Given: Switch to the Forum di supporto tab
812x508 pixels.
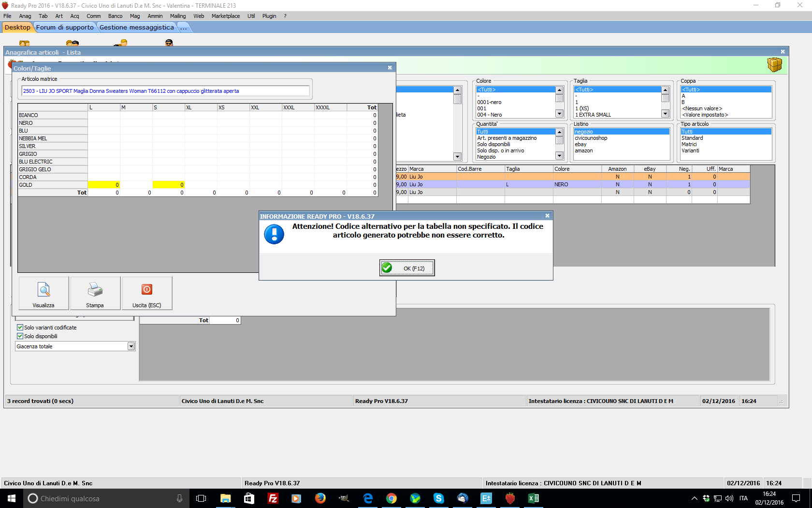Looking at the screenshot, I should tap(65, 28).
